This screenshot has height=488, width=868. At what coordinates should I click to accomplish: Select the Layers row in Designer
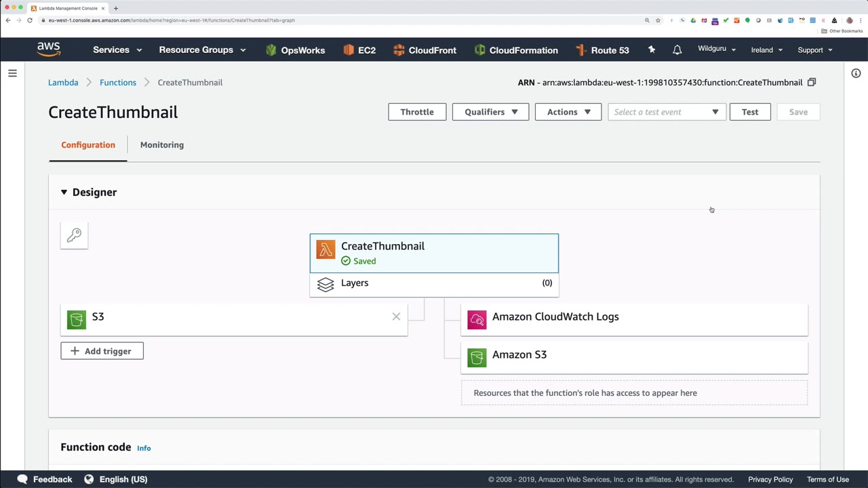click(434, 285)
